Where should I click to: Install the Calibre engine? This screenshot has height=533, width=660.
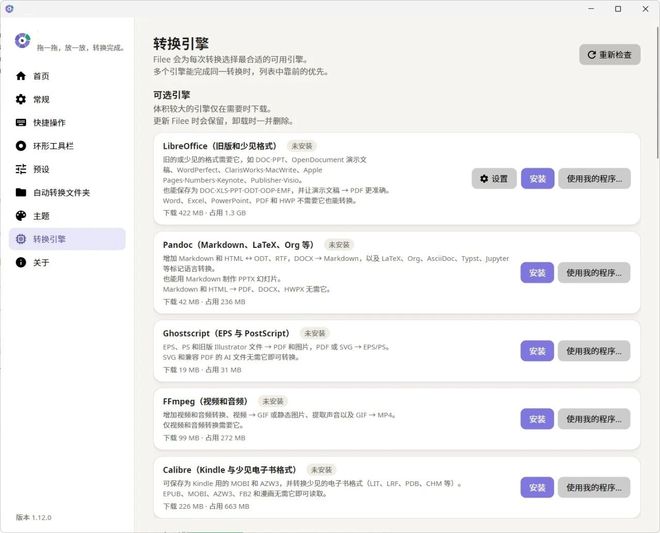click(537, 488)
